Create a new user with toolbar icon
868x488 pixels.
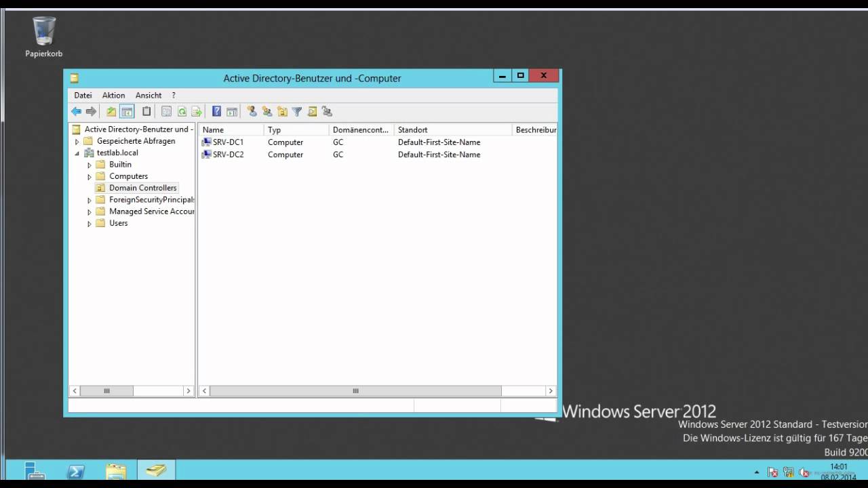(x=252, y=112)
